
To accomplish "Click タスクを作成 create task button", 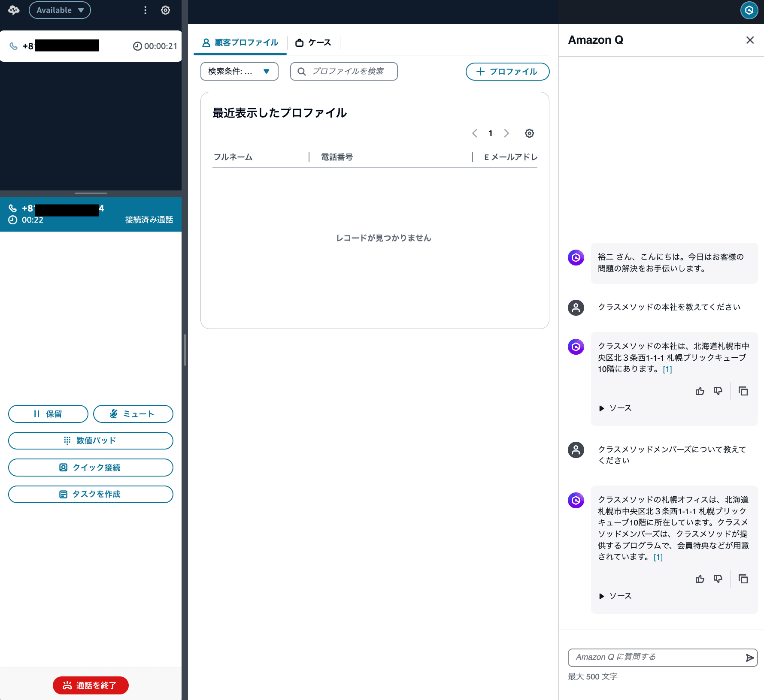I will click(x=91, y=494).
